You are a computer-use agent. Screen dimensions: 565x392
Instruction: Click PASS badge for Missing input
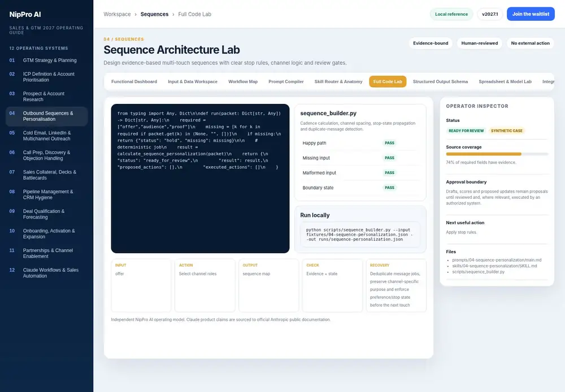point(389,158)
